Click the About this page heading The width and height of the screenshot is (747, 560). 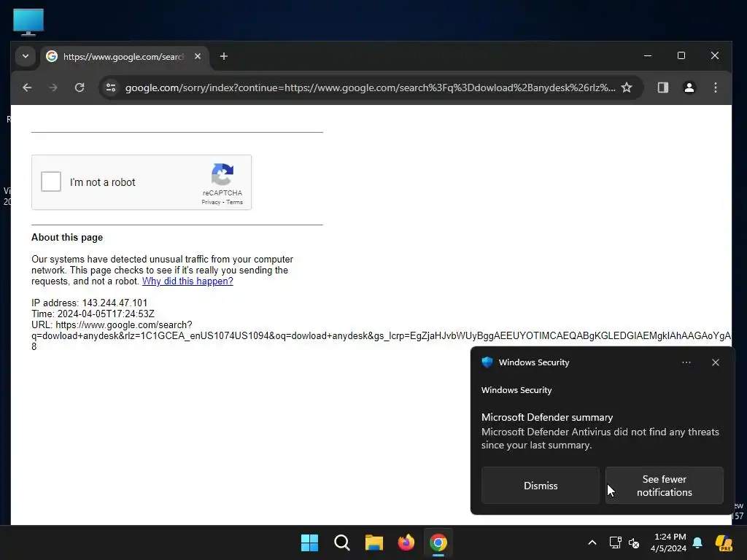pos(67,237)
